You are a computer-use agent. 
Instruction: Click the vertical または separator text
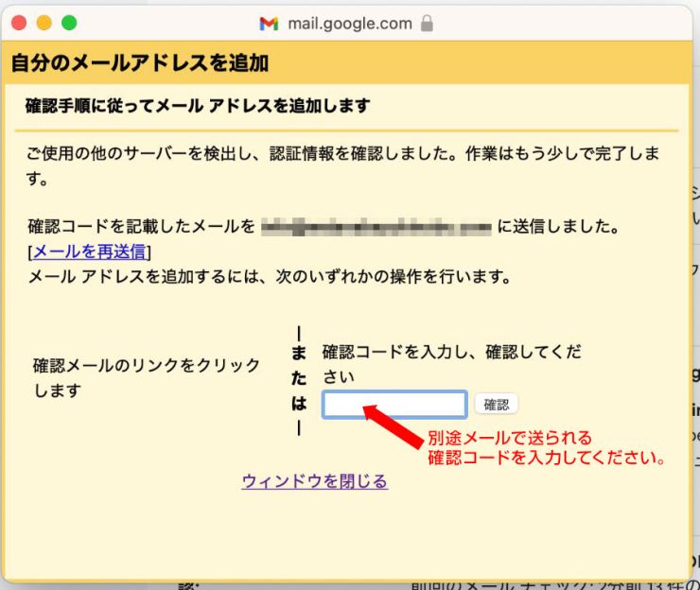pyautogui.click(x=299, y=378)
